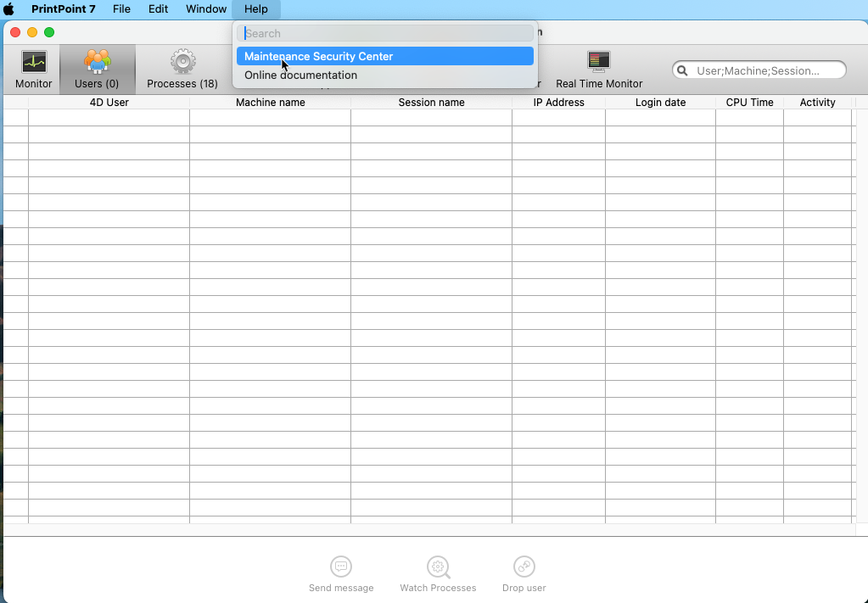Close the Help menu via its title

coord(255,8)
